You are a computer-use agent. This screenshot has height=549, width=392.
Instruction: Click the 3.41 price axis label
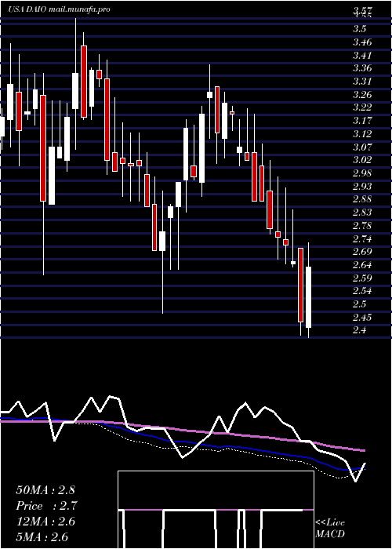point(362,55)
